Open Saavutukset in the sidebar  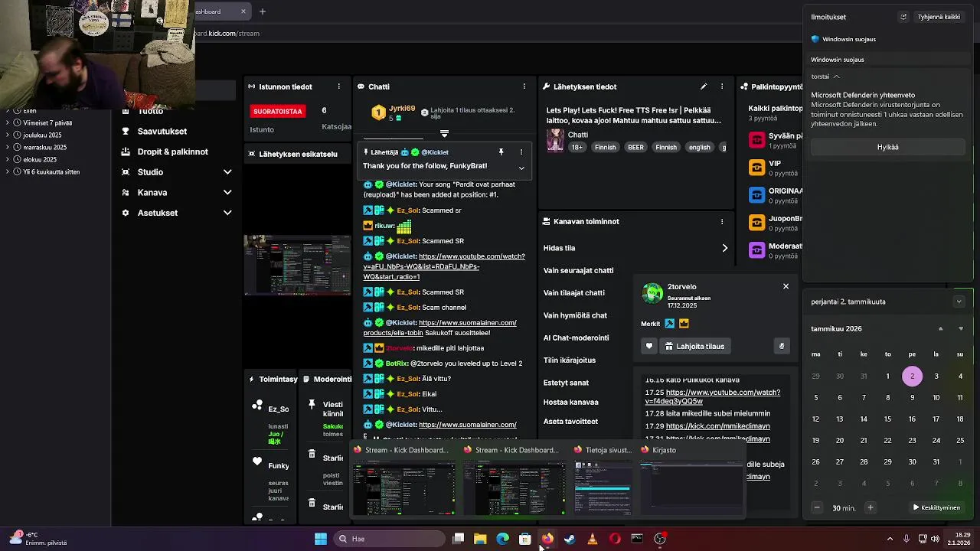click(x=162, y=132)
